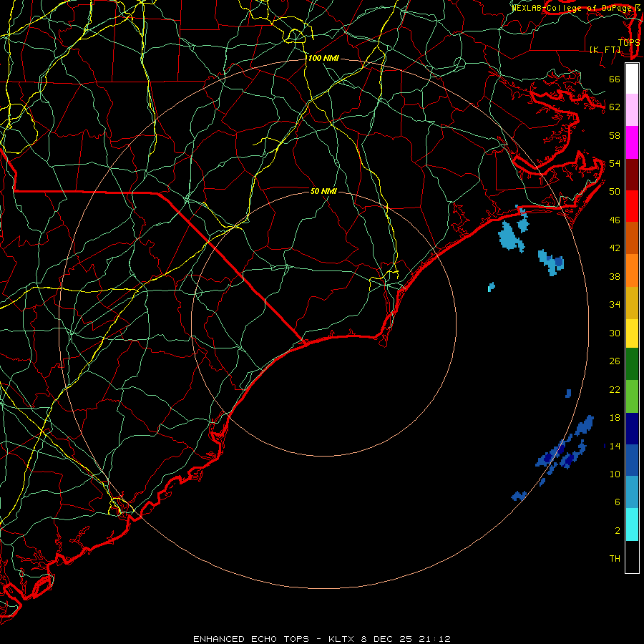This screenshot has height=644, width=644.
Task: Click the legend value '14'
Action: 615,446
